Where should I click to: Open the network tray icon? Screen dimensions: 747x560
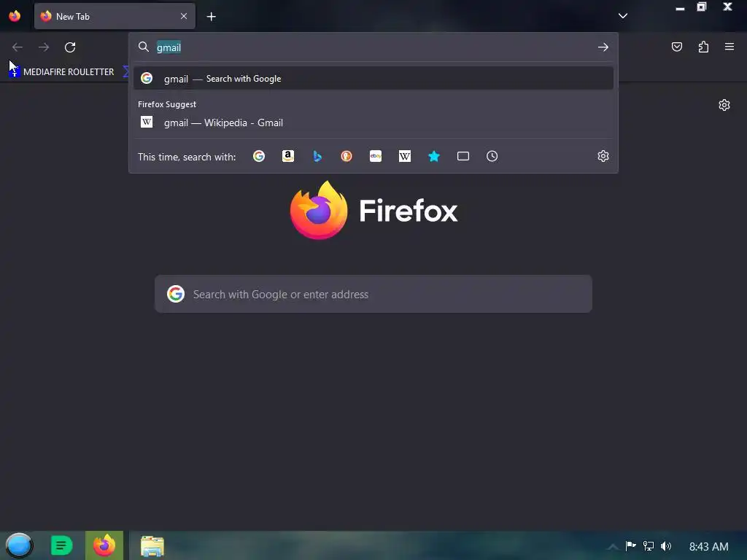pos(649,545)
